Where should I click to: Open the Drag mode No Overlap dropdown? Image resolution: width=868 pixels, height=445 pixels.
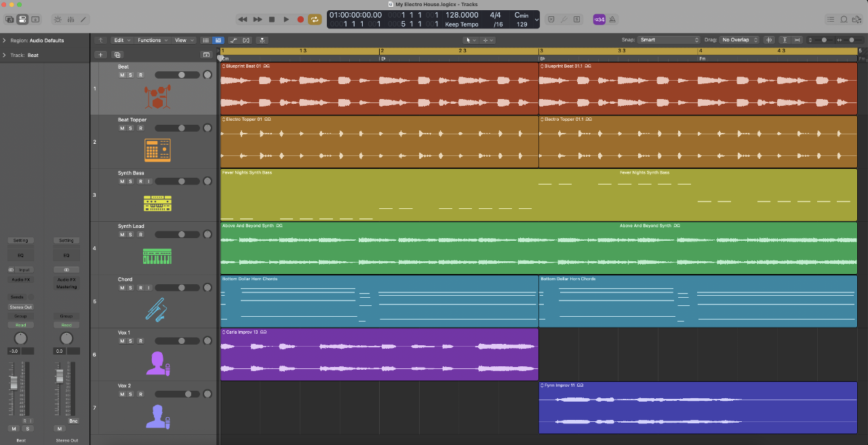739,40
